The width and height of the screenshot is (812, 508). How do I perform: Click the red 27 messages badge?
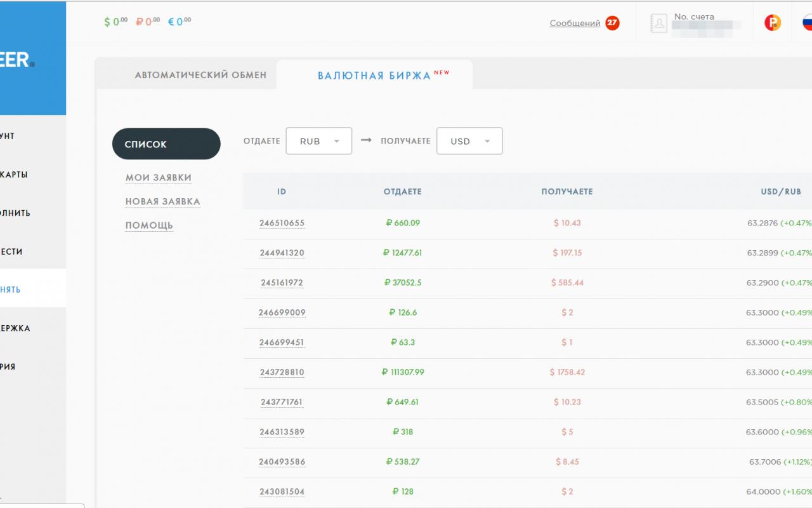coord(612,23)
